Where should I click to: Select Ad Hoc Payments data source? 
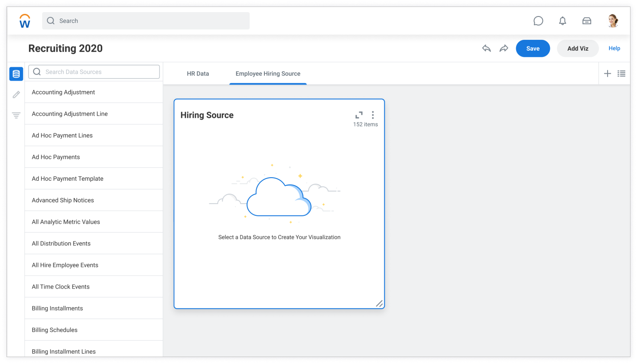point(94,157)
